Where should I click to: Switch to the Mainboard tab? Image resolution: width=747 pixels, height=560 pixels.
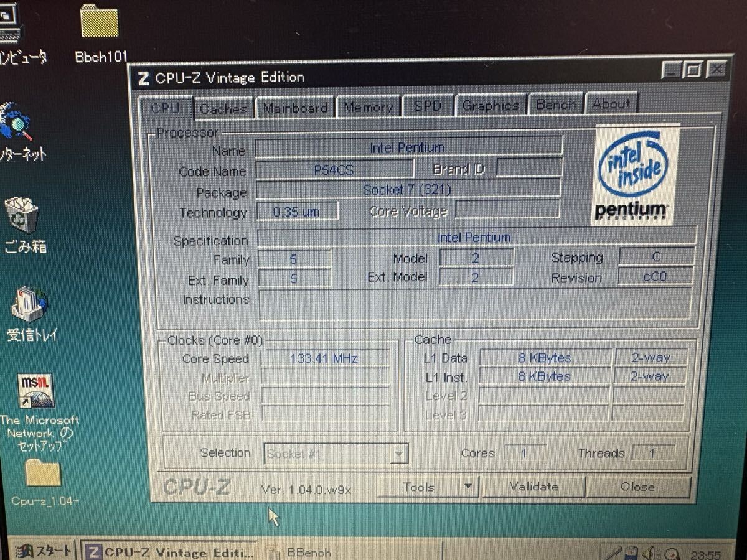295,107
